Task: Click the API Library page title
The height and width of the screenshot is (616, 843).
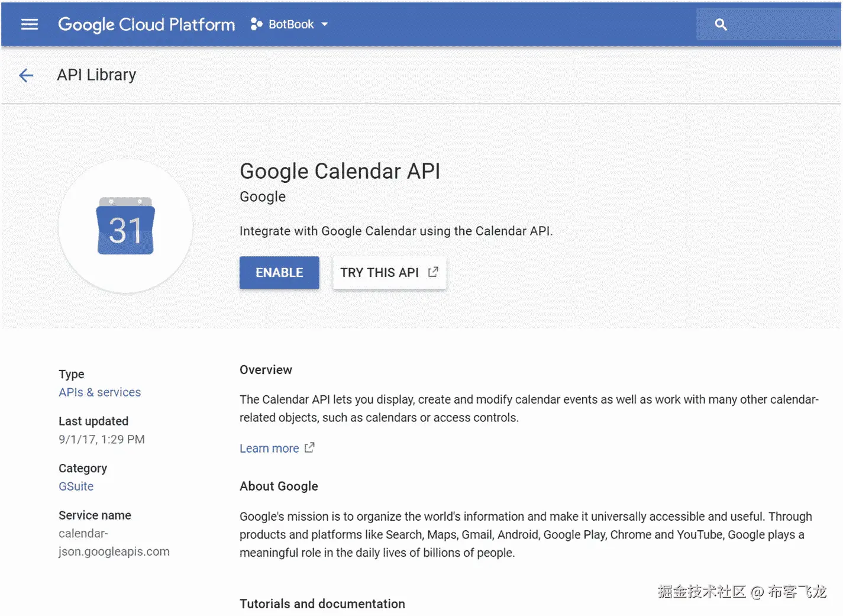Action: [x=96, y=75]
